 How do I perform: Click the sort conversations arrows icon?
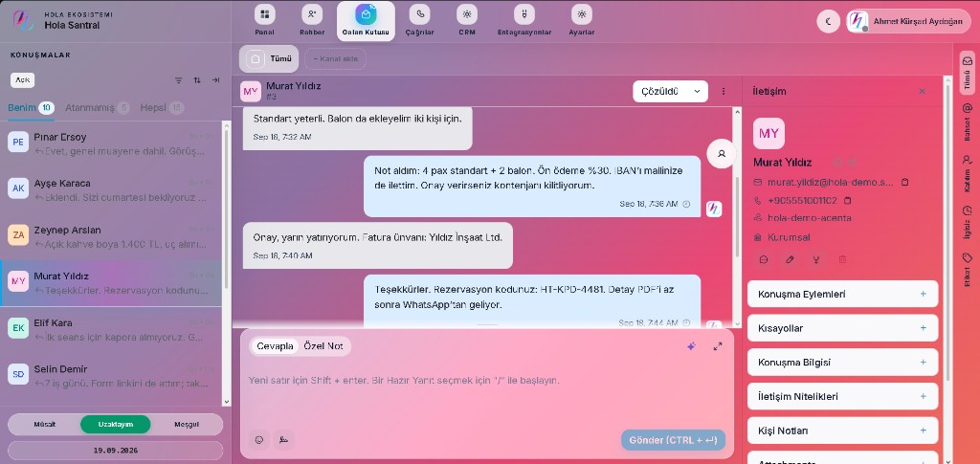pyautogui.click(x=197, y=80)
